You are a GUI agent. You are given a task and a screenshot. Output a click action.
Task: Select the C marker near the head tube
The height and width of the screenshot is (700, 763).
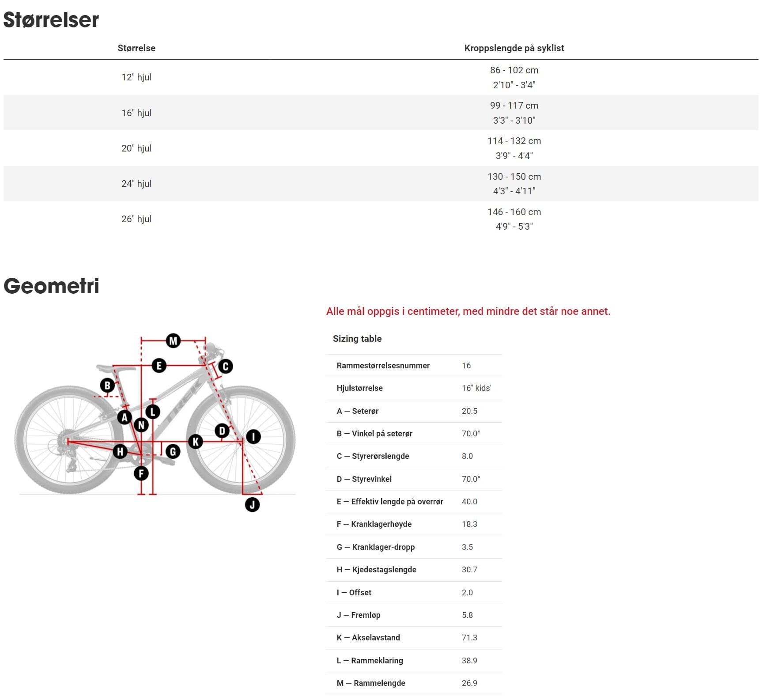point(225,366)
